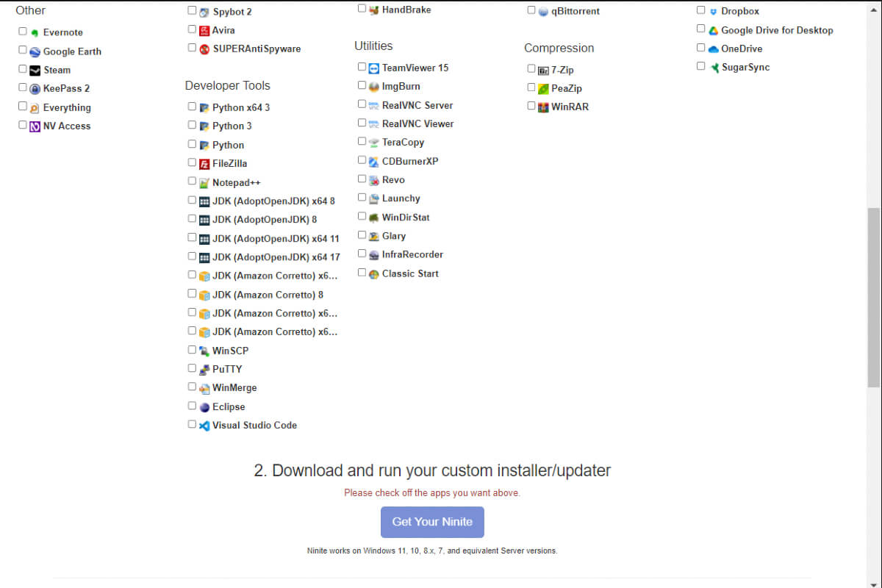Viewport: 882px width, 588px height.
Task: Click the JDK (AdoptOpenJDK) x64 17 label
Action: (x=276, y=257)
